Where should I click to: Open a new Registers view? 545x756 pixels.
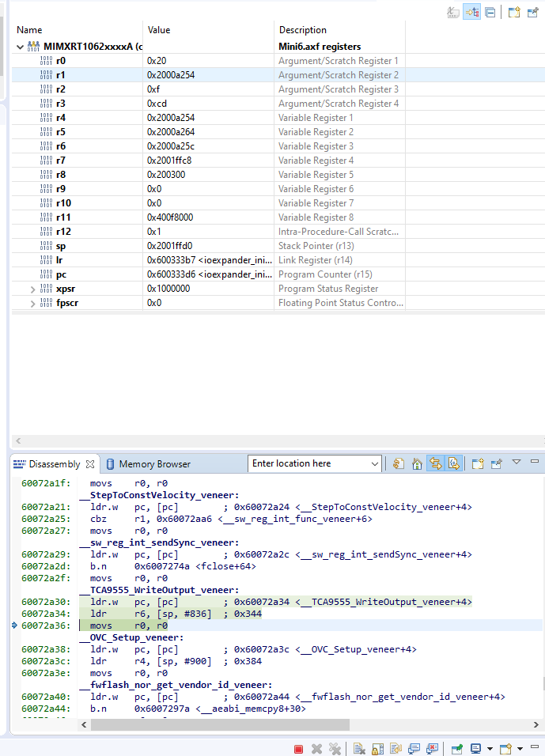[514, 12]
